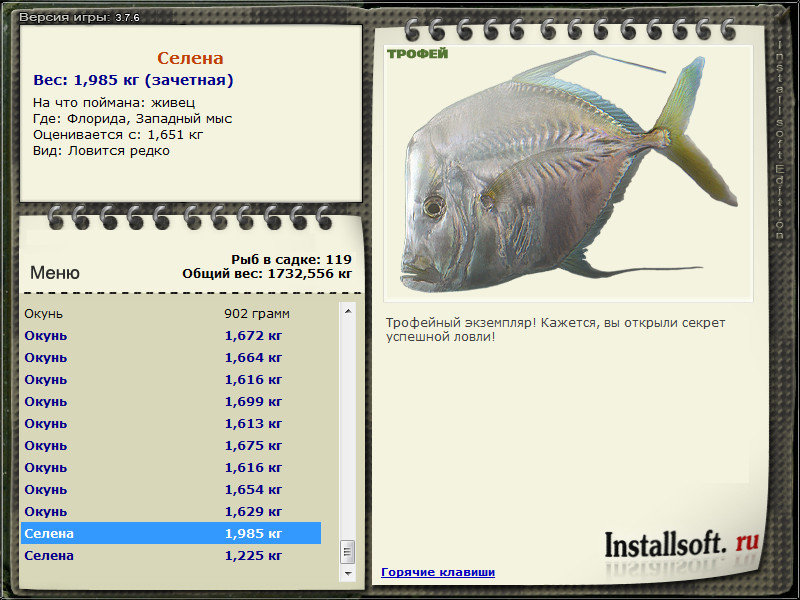Open the Меню link

click(55, 272)
